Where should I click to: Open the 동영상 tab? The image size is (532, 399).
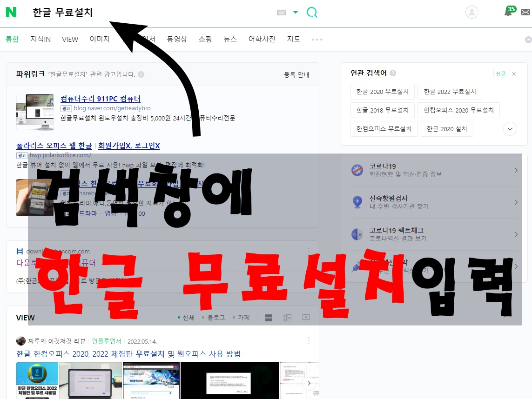coord(177,39)
